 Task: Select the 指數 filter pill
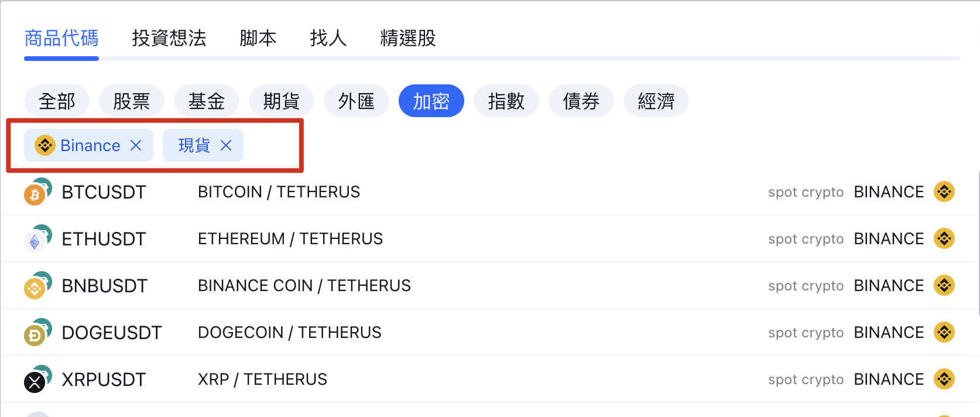tap(506, 101)
